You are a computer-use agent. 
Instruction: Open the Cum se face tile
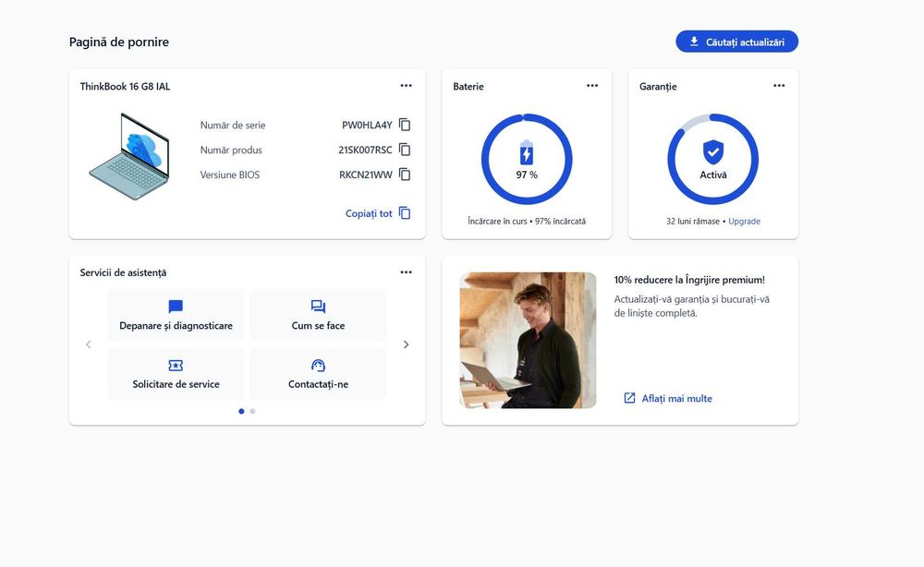318,315
